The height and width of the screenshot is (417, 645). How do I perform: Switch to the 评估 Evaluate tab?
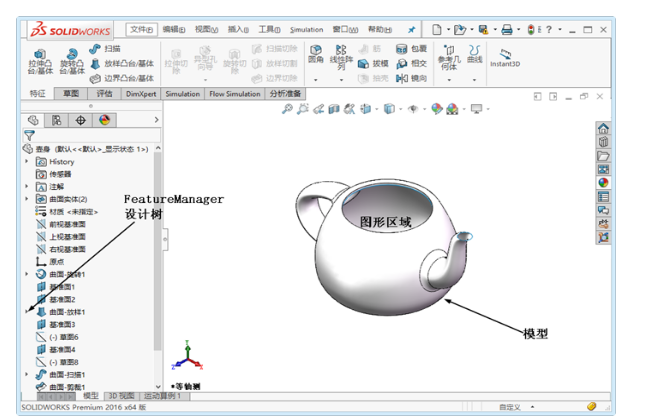(x=104, y=94)
